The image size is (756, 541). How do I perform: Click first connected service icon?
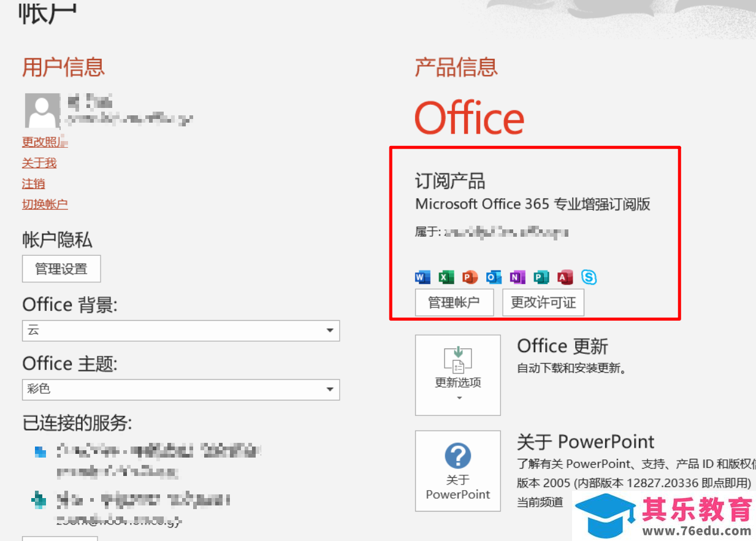pos(40,453)
